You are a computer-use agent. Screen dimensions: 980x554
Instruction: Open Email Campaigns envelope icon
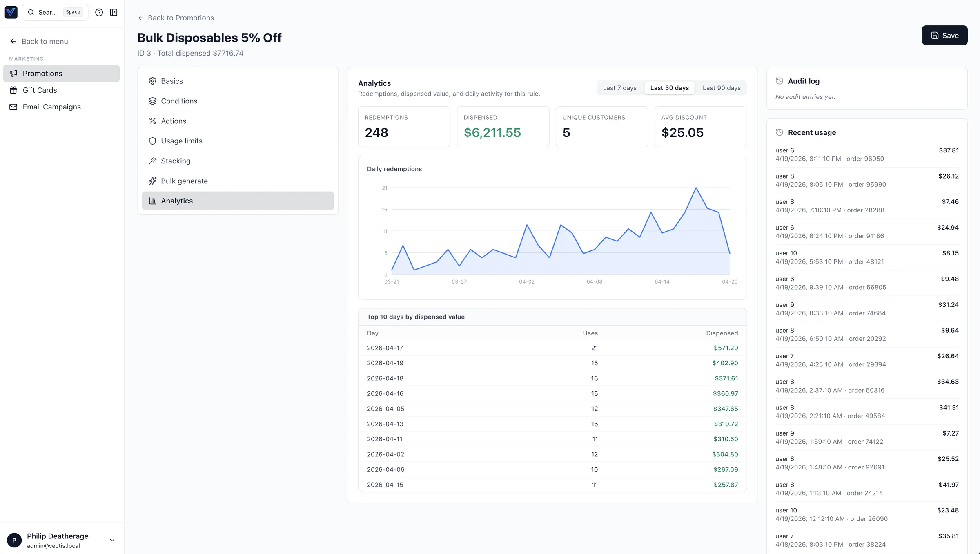click(13, 107)
